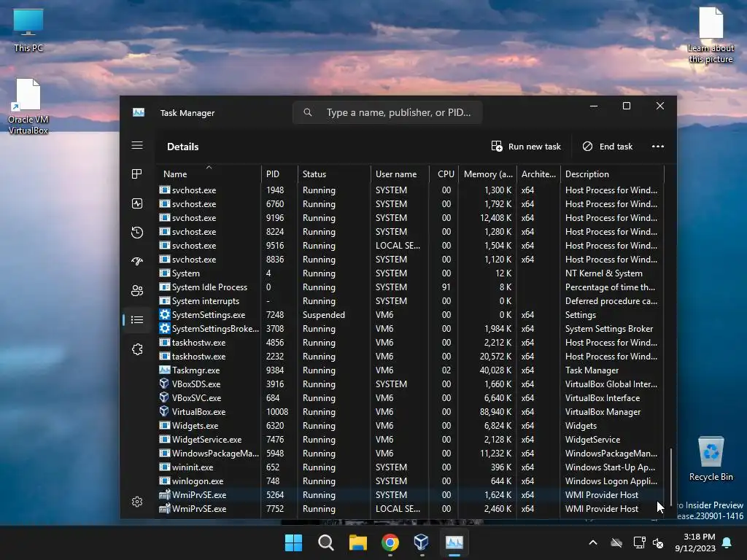Click Run new task button
Viewport: 747px width, 560px height.
[x=526, y=146]
